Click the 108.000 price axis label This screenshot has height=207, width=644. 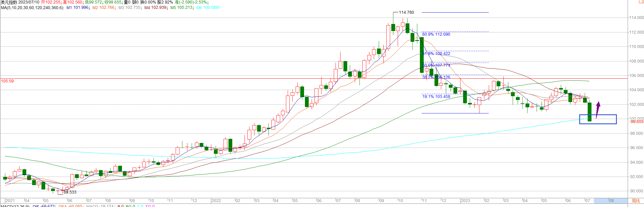(x=636, y=61)
